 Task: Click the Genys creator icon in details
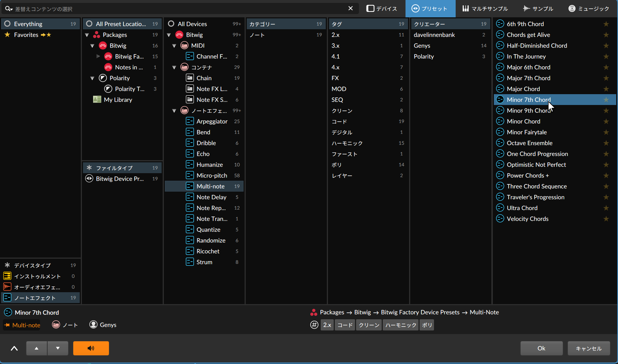pos(93,325)
